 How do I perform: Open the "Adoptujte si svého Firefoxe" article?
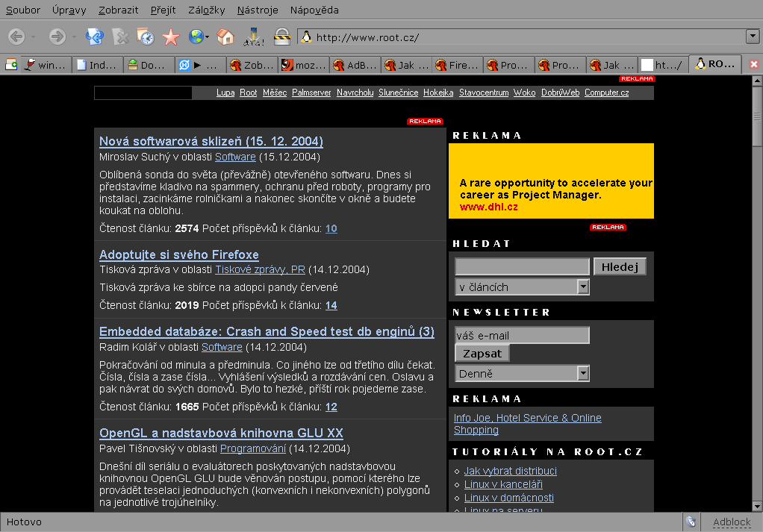pos(179,255)
